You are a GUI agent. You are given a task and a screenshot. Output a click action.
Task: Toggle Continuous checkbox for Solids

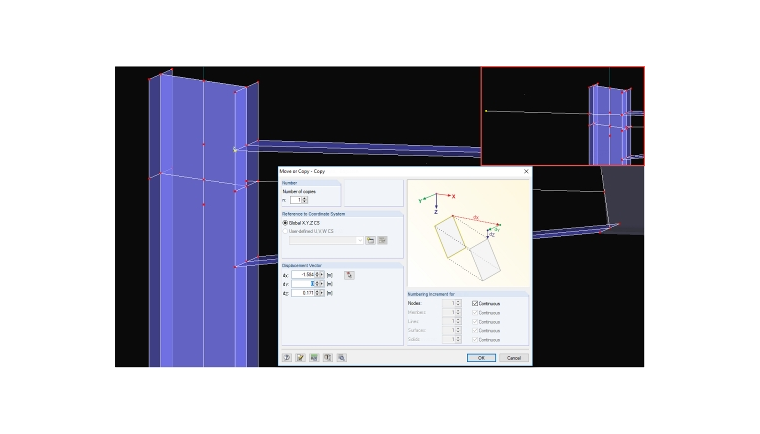click(x=475, y=339)
